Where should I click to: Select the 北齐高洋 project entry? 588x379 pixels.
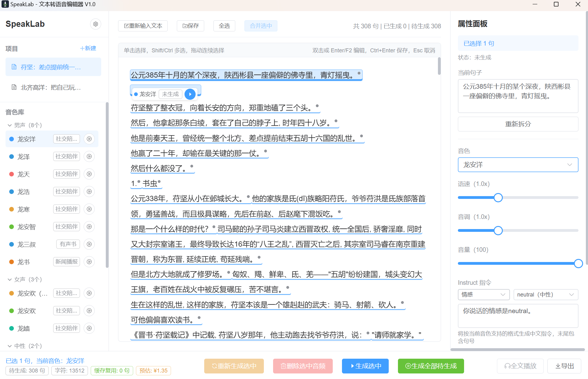point(53,87)
